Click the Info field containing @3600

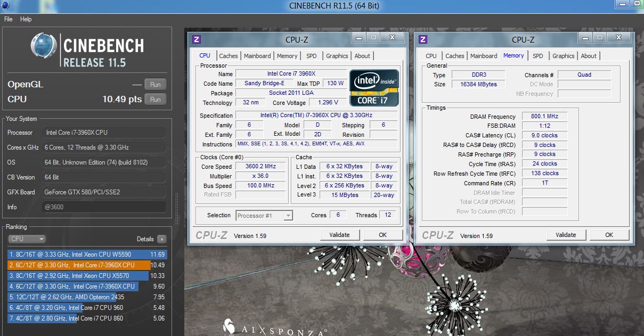(103, 207)
